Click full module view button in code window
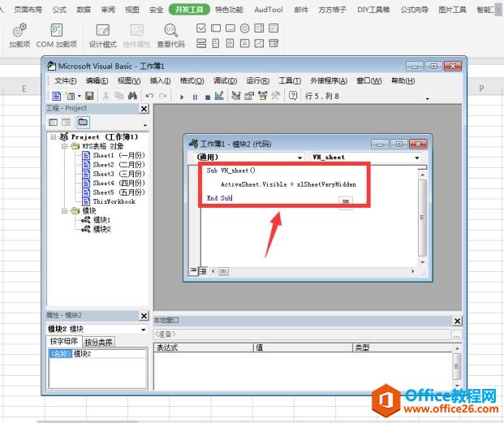Screen dimensions: 504x423 pos(203,272)
